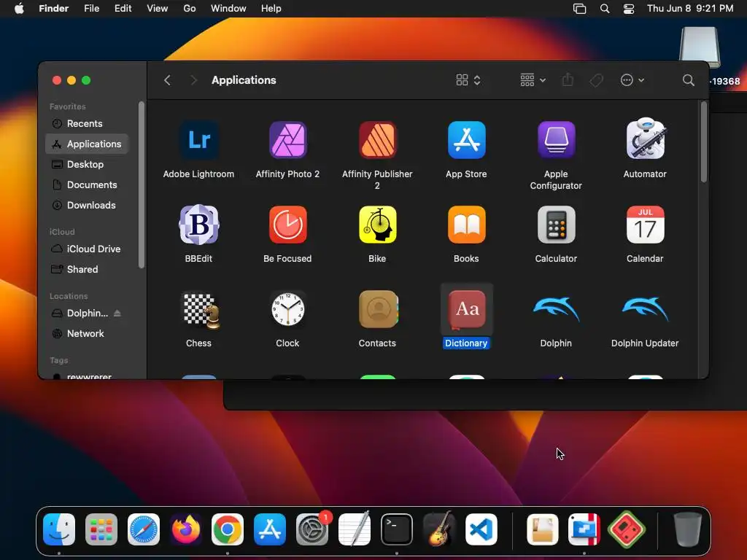Click the Edit Tags toolbar icon
Image resolution: width=747 pixels, height=560 pixels.
click(596, 80)
